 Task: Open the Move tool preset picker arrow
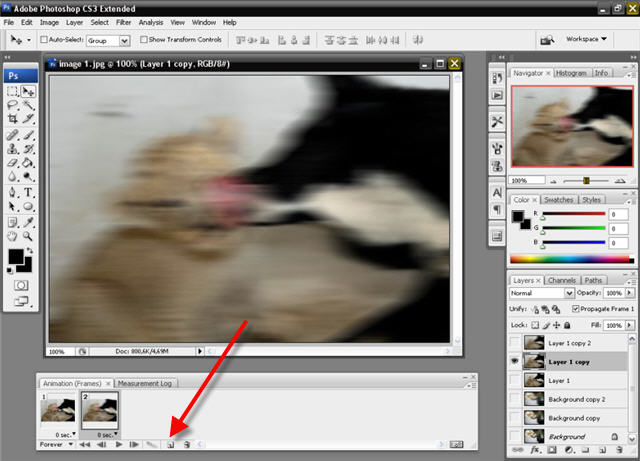29,40
